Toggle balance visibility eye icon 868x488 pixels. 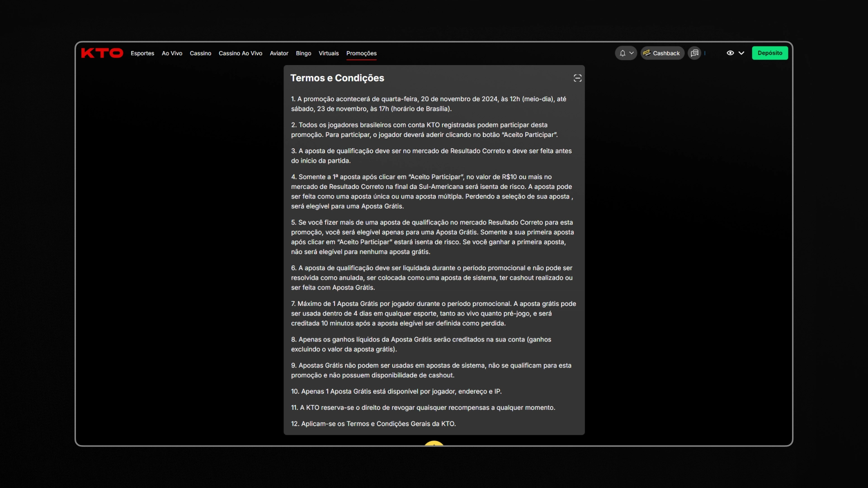(730, 53)
